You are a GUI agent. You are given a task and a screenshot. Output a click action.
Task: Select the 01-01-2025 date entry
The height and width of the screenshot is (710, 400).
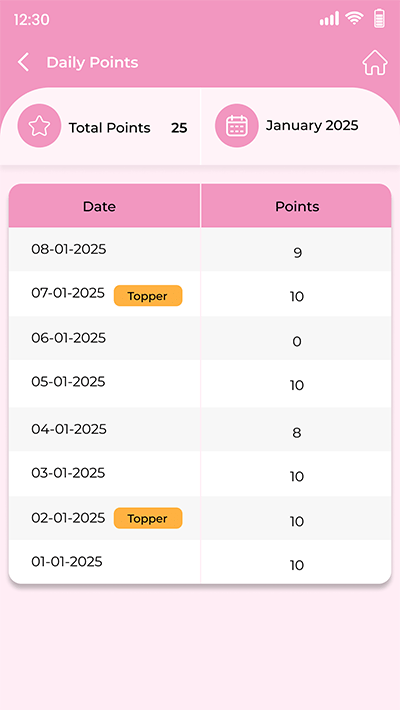click(x=67, y=562)
